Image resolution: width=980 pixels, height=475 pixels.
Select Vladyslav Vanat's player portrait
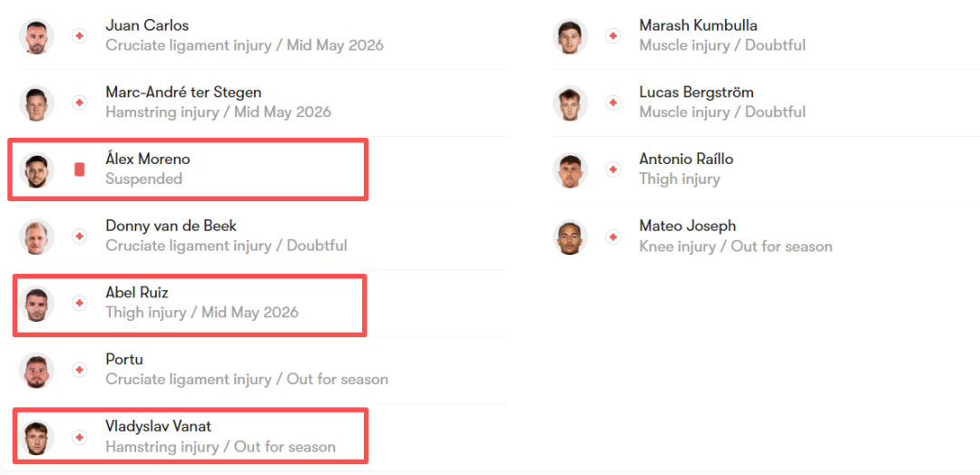(36, 438)
